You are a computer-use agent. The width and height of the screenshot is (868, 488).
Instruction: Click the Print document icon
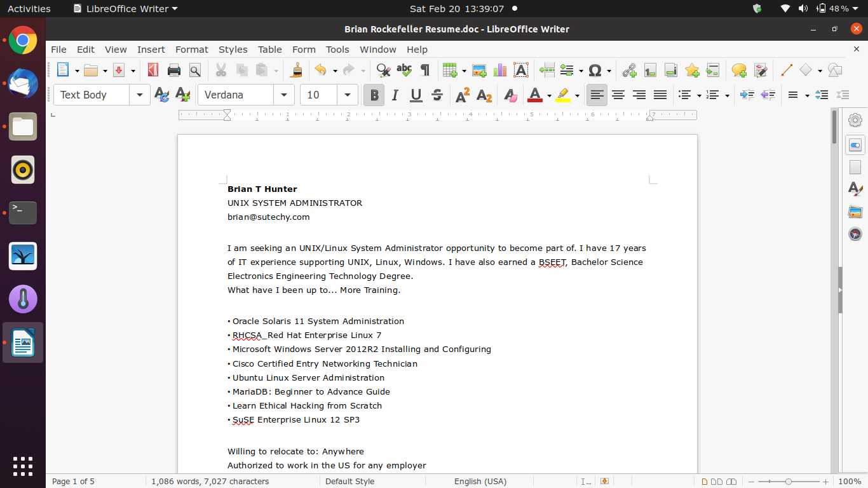pos(173,70)
